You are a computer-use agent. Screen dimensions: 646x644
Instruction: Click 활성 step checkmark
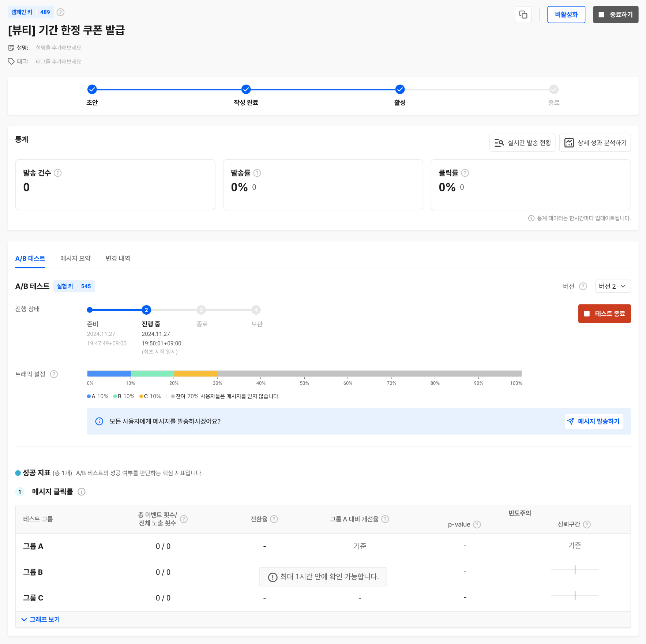click(400, 90)
